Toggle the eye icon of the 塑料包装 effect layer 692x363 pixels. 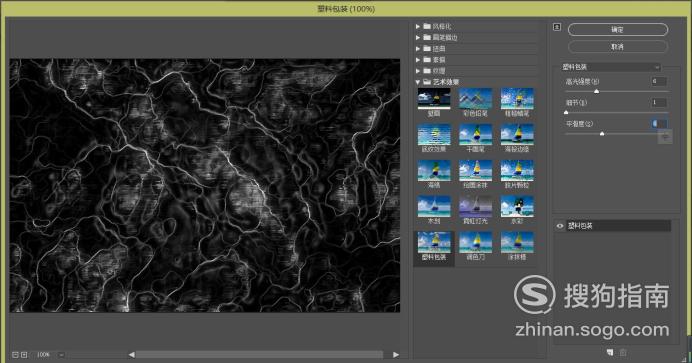coord(560,226)
